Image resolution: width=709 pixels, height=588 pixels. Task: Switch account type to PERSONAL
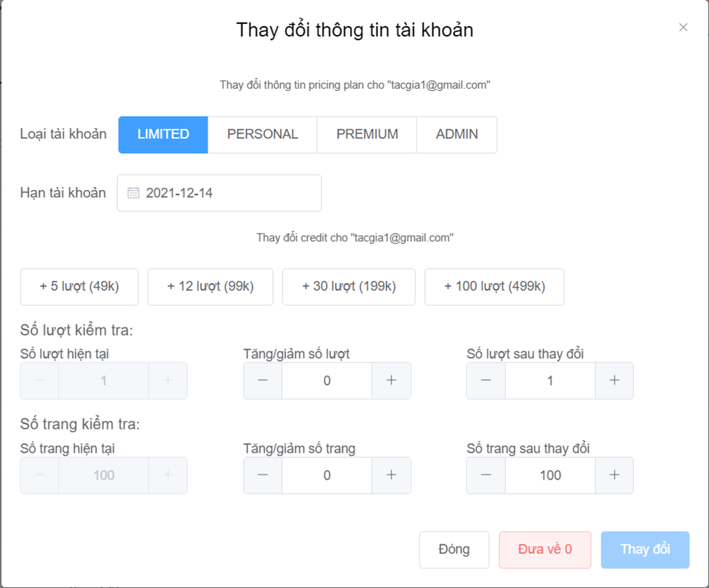(262, 135)
